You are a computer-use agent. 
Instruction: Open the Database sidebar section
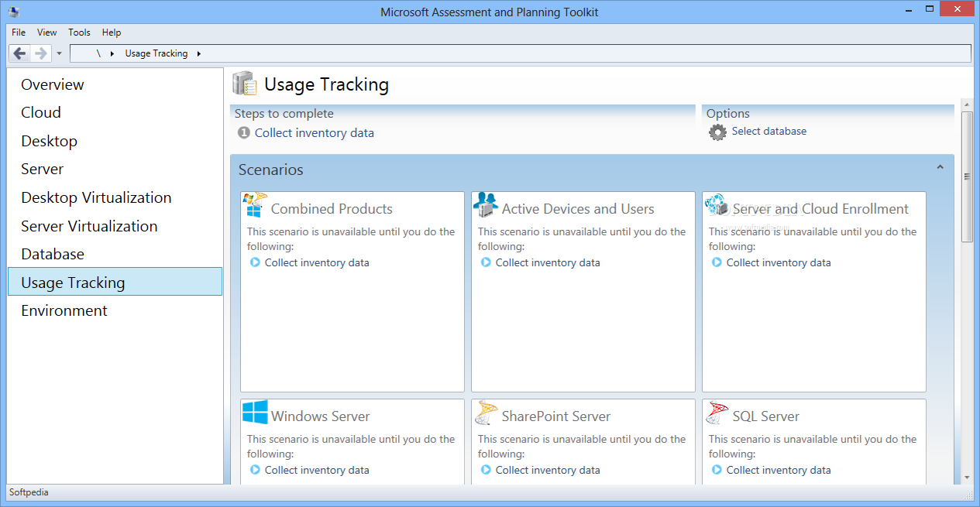click(115, 254)
